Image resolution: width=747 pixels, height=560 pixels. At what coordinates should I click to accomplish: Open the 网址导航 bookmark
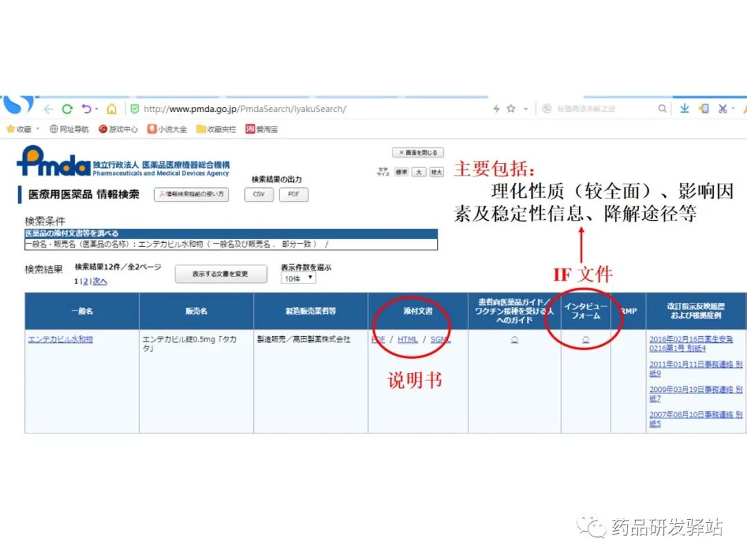69,129
